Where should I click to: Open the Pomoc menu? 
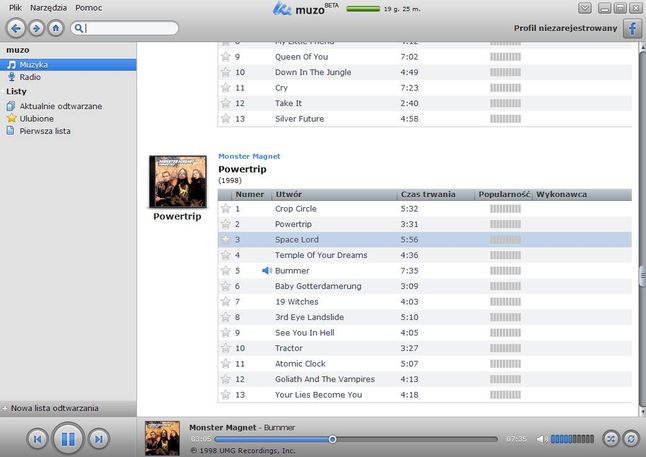[x=89, y=8]
